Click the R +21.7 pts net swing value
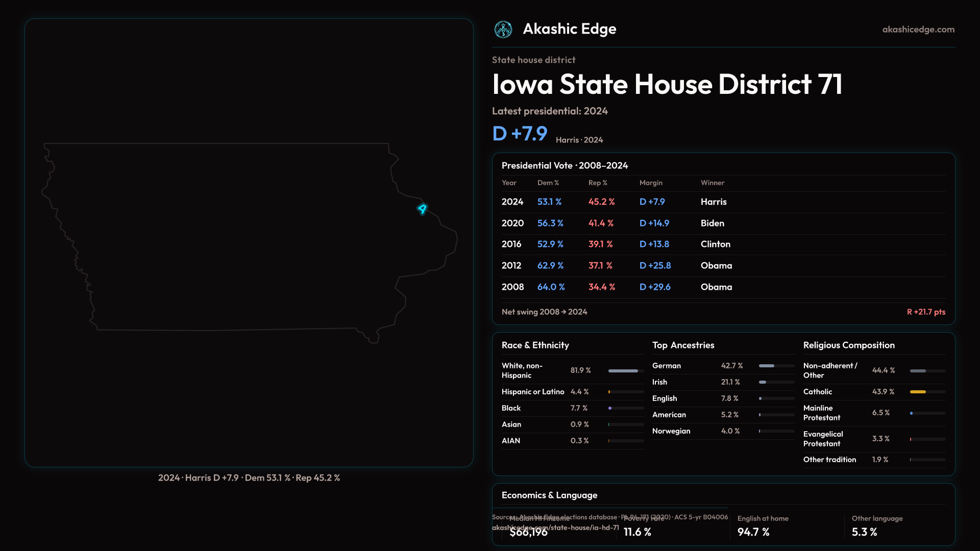This screenshot has width=980, height=551. click(x=925, y=312)
